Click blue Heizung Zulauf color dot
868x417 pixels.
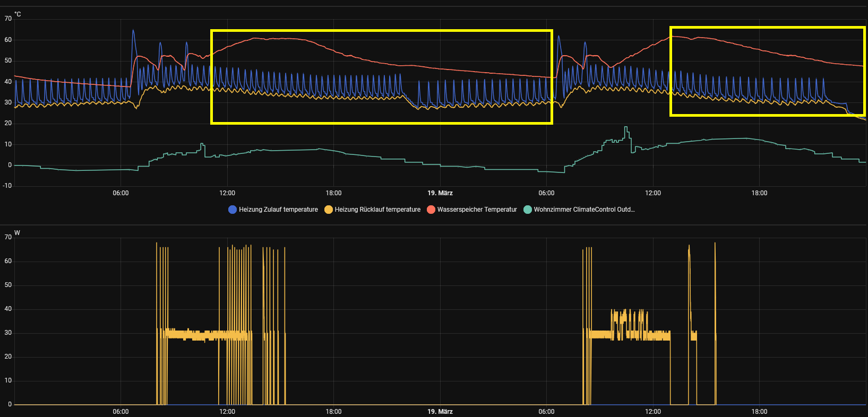[232, 210]
